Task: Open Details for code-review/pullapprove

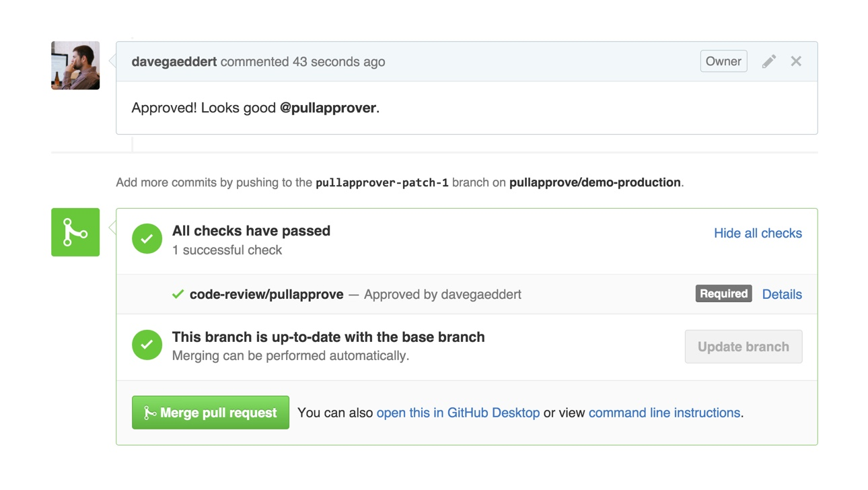Action: click(x=782, y=294)
